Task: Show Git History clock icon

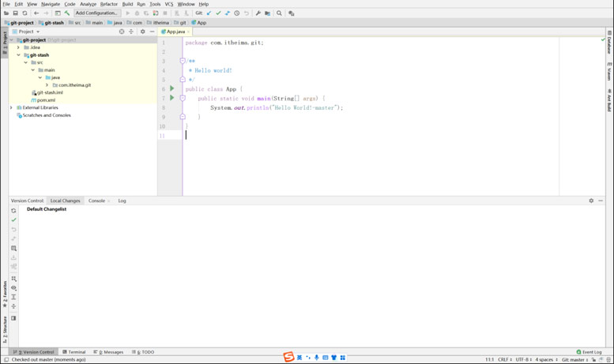Action: [237, 13]
